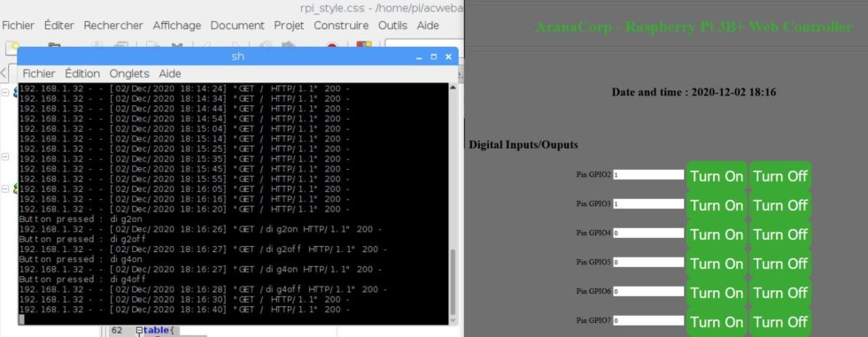Open Geany's Éditer menu
Image resolution: width=868 pixels, height=337 pixels.
59,26
